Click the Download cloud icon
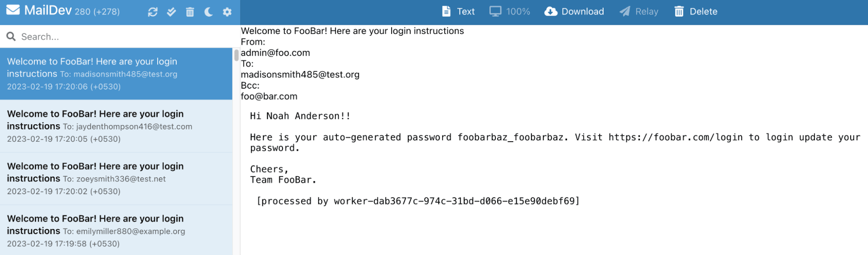This screenshot has width=868, height=255. [x=551, y=11]
